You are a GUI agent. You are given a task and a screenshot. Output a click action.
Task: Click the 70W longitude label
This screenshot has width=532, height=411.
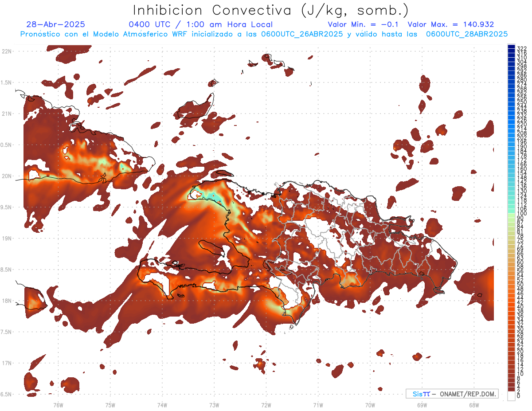(x=370, y=405)
